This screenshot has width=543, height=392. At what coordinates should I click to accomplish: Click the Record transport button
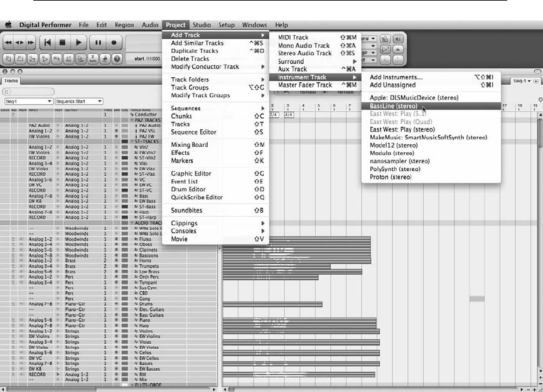pos(114,43)
